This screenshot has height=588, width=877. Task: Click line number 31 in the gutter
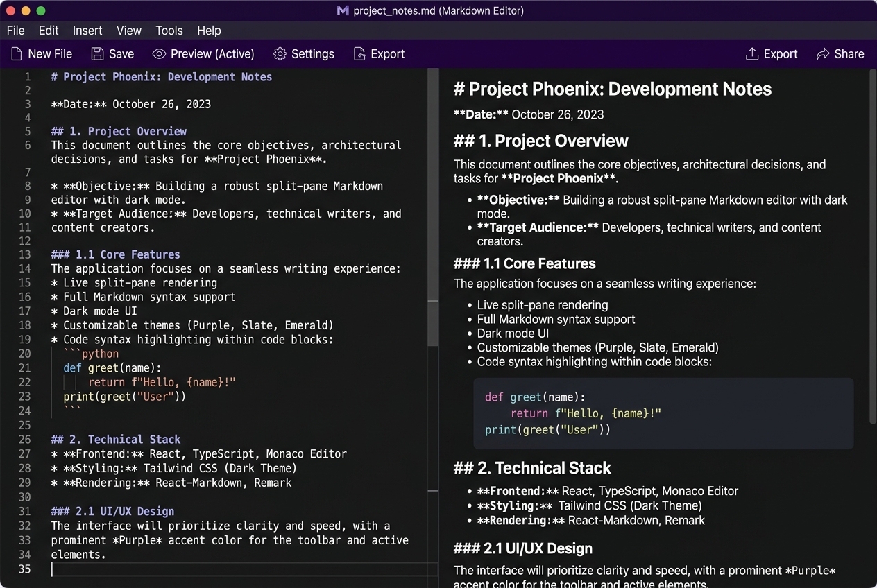point(25,512)
